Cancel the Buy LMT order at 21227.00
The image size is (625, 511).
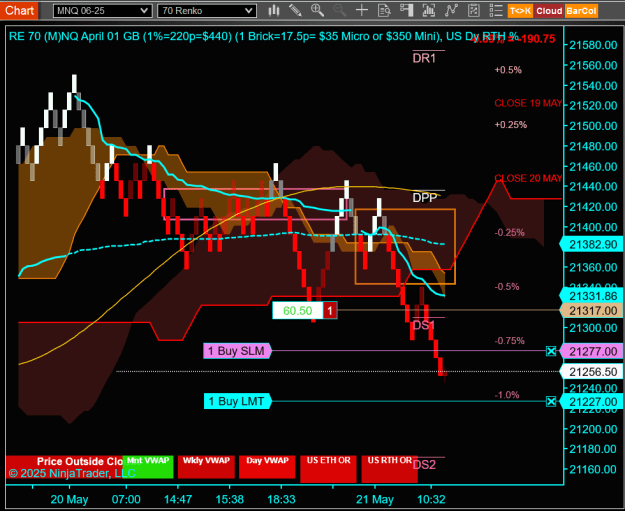[551, 401]
